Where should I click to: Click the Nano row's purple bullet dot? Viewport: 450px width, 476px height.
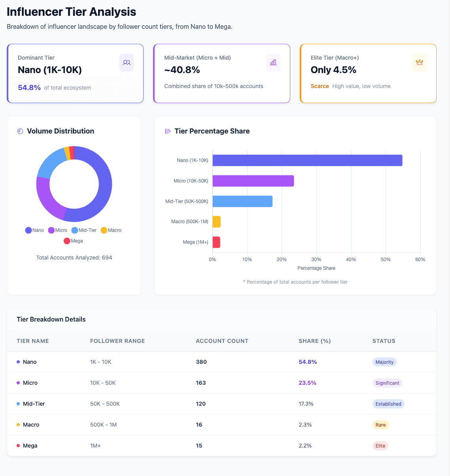pyautogui.click(x=18, y=362)
